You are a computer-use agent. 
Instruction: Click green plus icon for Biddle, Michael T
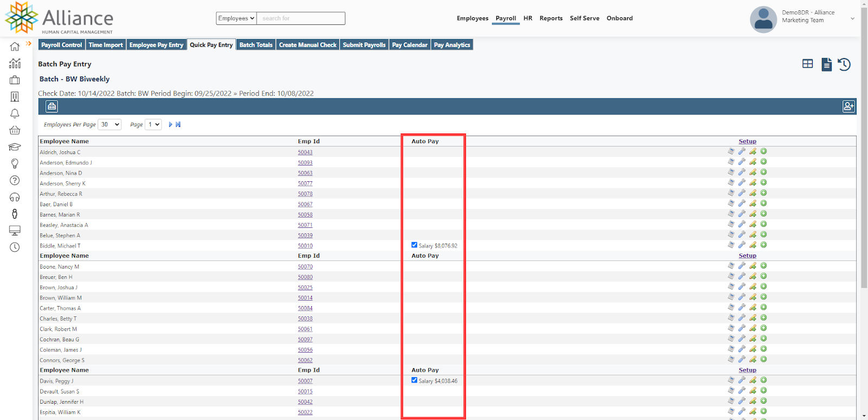[763, 245]
